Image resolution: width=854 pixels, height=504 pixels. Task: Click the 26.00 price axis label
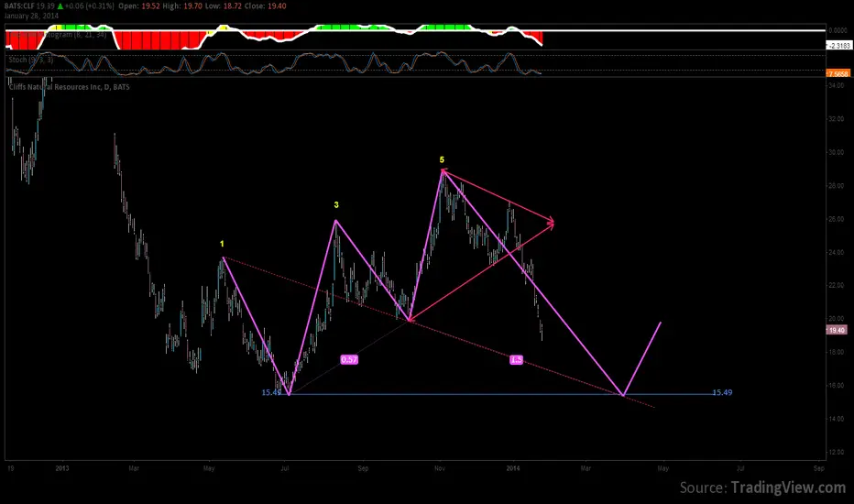click(836, 219)
